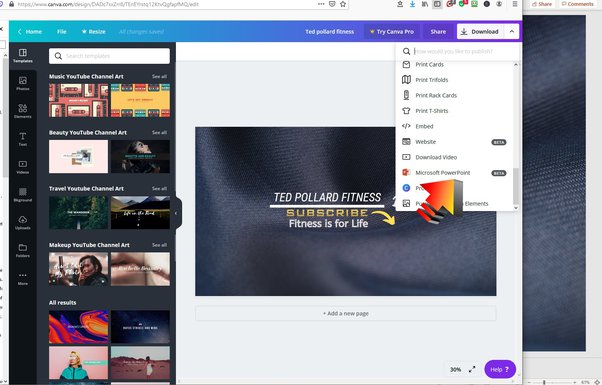Collapse the publish dropdown arrow next to Download
This screenshot has width=602, height=385.
click(512, 31)
